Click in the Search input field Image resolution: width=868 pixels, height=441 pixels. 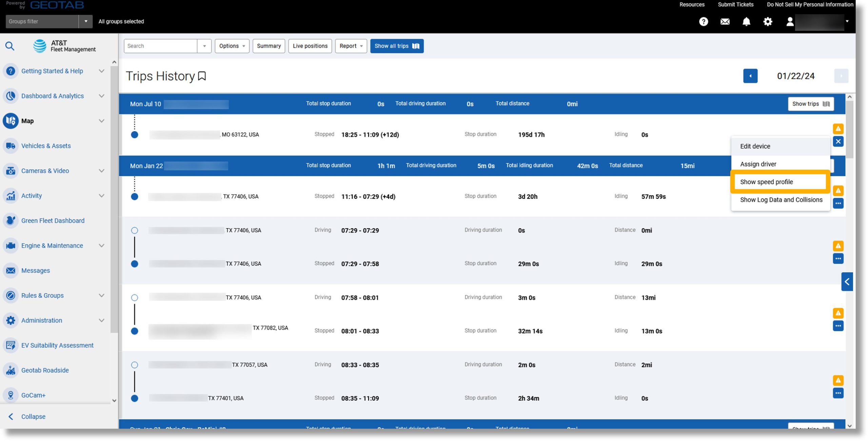[x=160, y=46]
